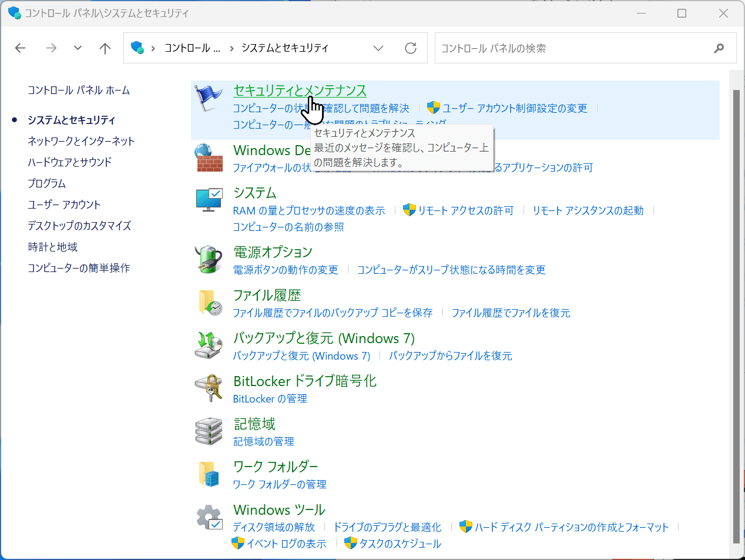Click ディスク領域の解放 link

click(x=274, y=527)
